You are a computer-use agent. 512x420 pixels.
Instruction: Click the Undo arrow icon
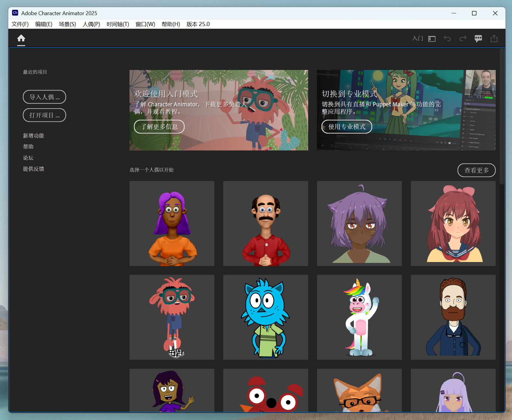click(447, 39)
